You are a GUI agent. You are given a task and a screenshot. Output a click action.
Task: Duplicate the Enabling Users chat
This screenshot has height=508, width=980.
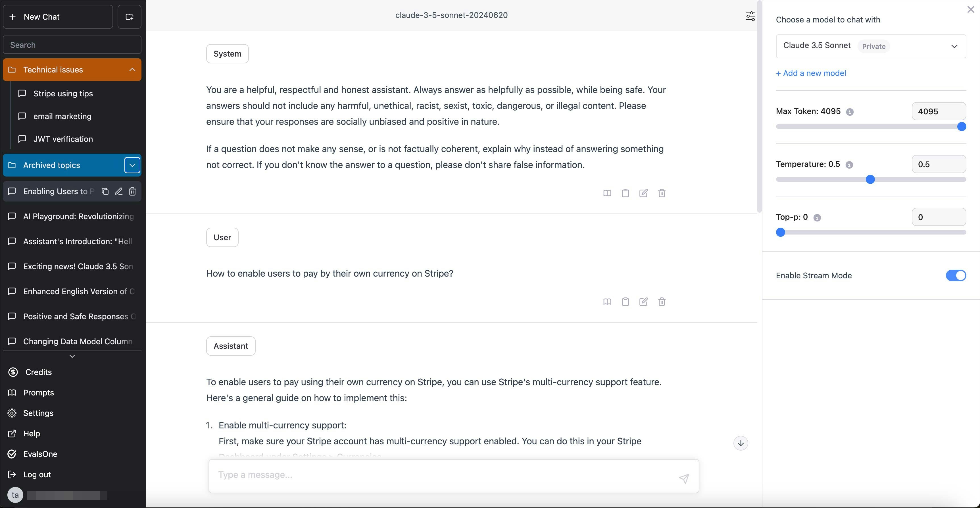(105, 191)
